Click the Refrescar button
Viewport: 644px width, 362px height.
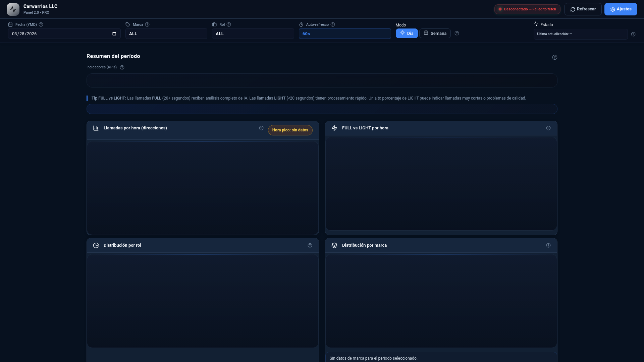pos(583,9)
